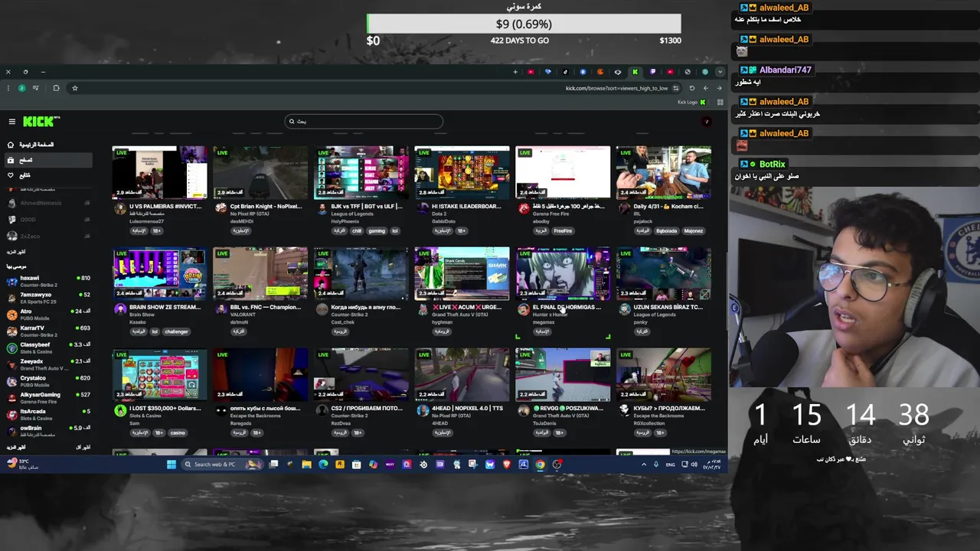Click the challenger tag under Brain Show
Image resolution: width=980 pixels, height=551 pixels.
pos(176,331)
